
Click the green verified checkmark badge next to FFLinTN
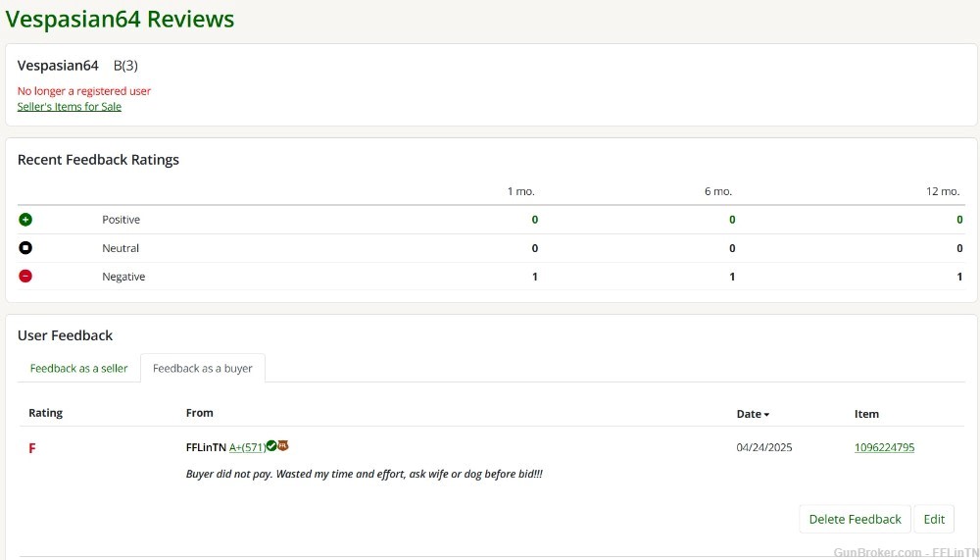pyautogui.click(x=271, y=445)
